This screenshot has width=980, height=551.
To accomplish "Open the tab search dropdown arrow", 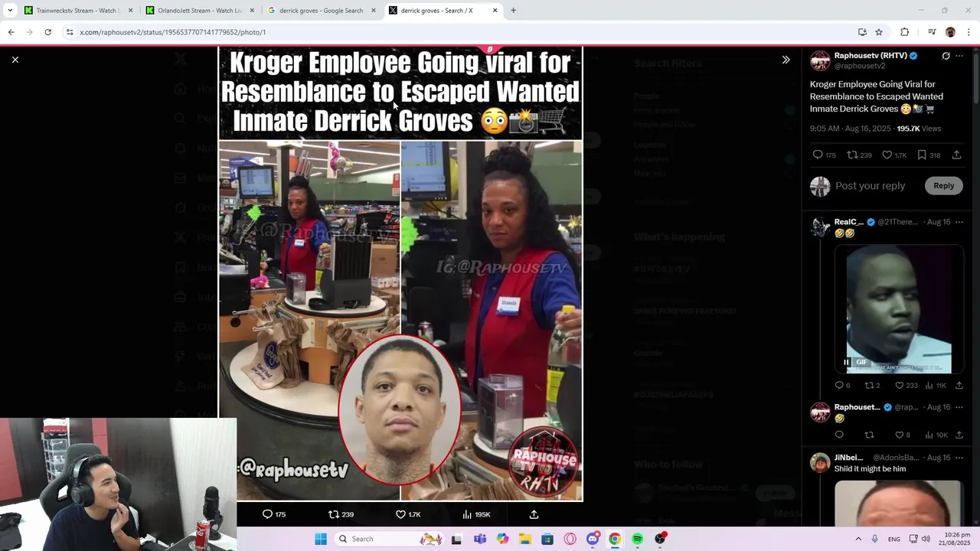I will 10,11.
